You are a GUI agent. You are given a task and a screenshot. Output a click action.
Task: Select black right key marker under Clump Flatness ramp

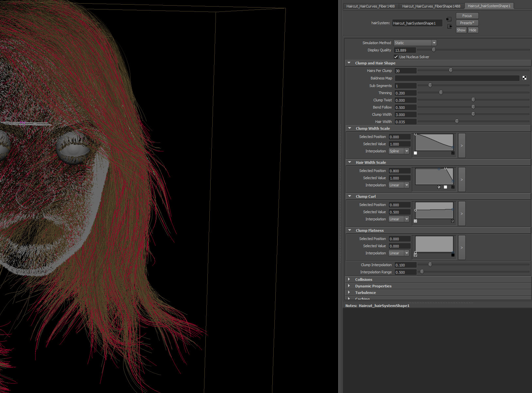[453, 255]
